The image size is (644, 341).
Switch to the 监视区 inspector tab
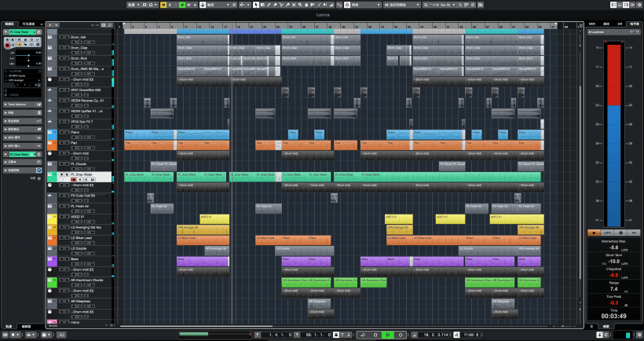(x=9, y=24)
